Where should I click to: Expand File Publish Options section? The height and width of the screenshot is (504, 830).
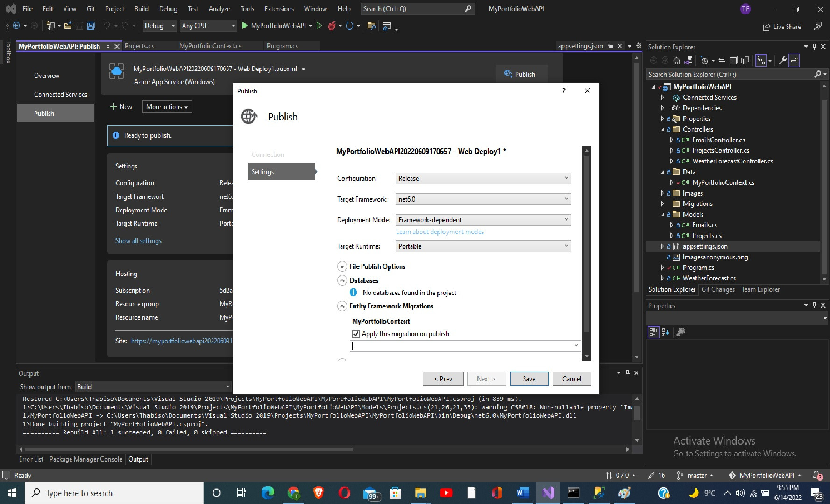point(342,266)
